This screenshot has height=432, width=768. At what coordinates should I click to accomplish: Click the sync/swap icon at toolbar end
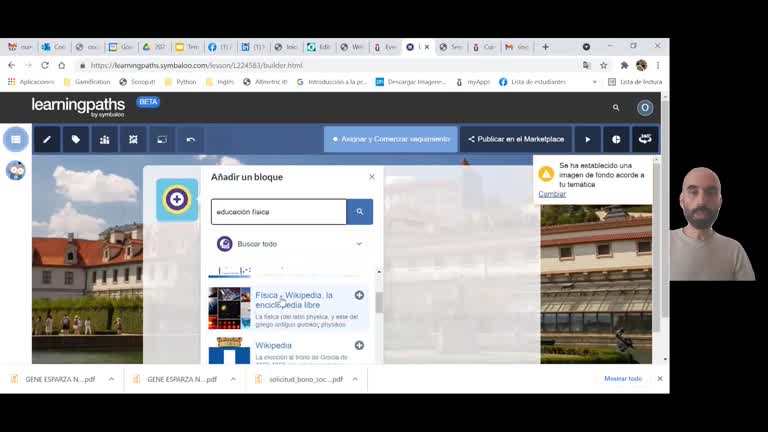click(645, 140)
